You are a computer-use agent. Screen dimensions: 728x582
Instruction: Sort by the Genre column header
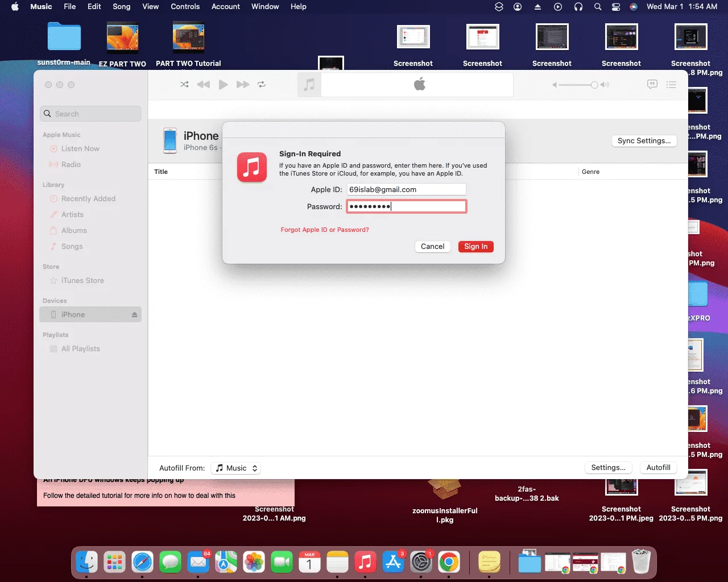(590, 172)
